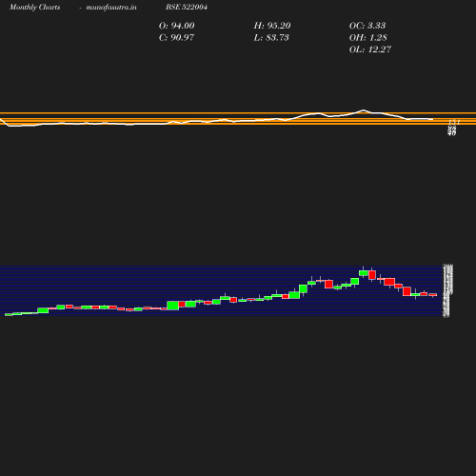Click the peak of the white indicator line
The height and width of the screenshot is (476, 476).
364,110
